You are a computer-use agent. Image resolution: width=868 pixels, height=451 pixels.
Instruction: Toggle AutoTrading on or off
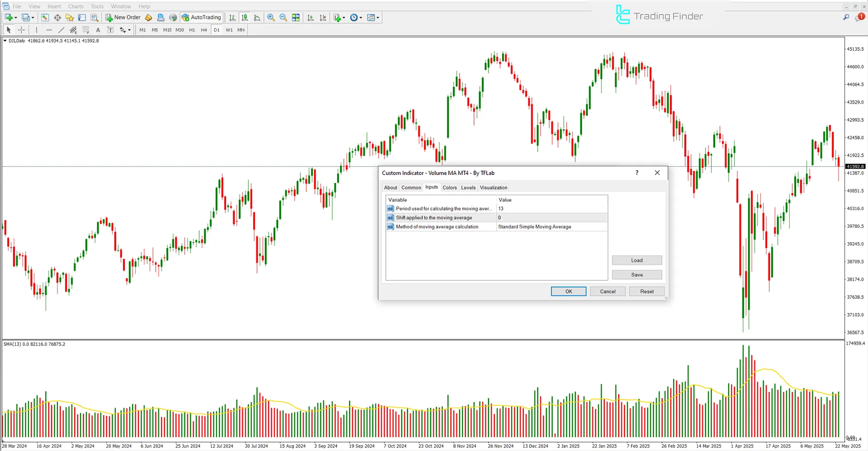(x=201, y=17)
